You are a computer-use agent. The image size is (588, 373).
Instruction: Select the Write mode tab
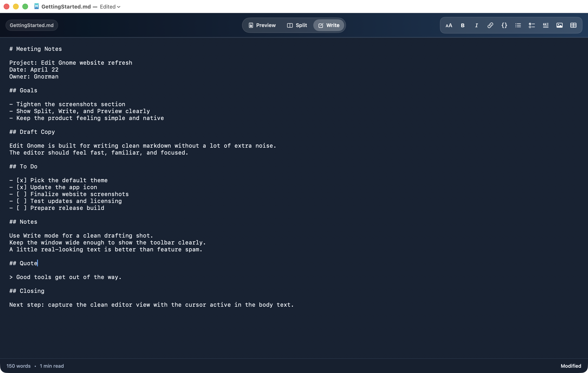click(329, 25)
